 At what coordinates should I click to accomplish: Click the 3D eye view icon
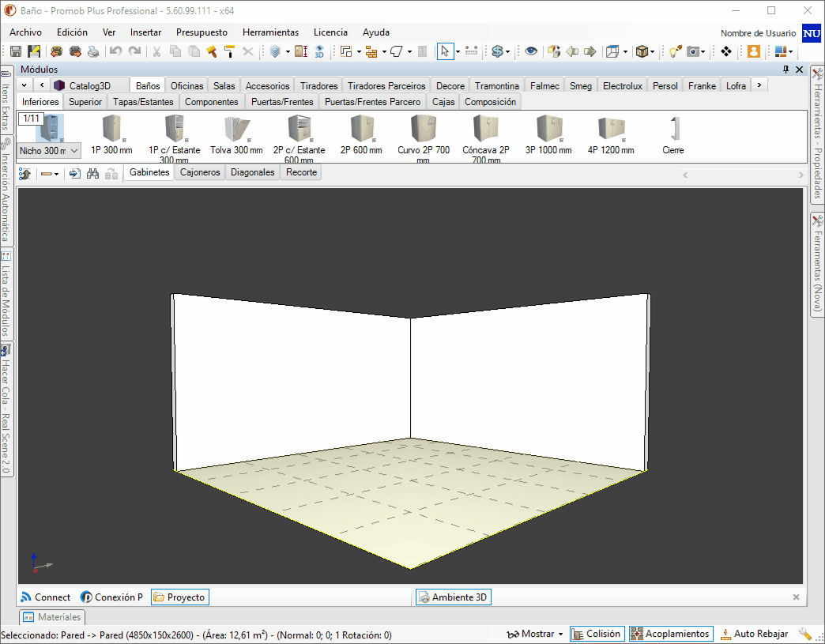pos(319,51)
